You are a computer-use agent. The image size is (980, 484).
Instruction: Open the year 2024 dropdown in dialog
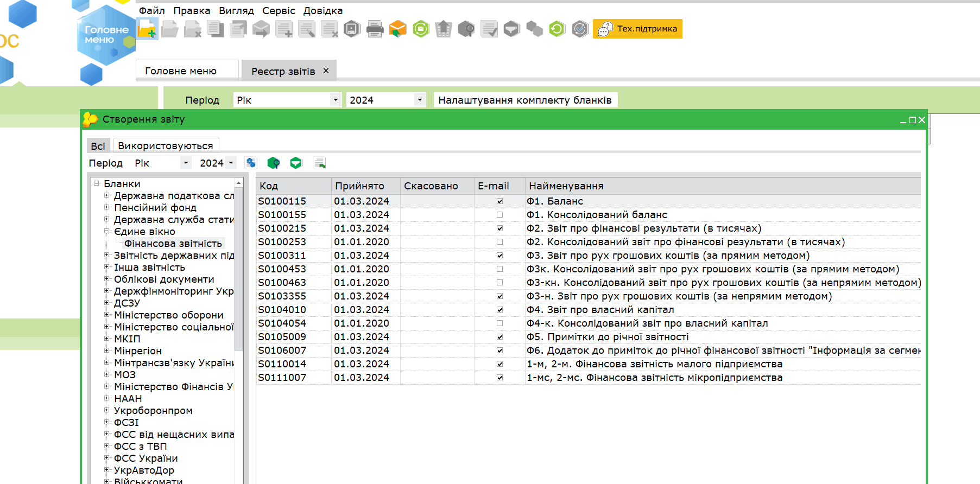[231, 163]
